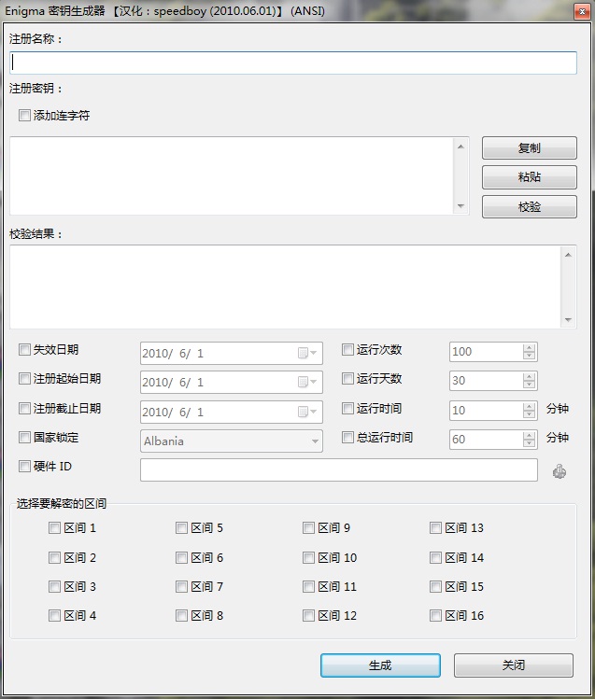
Task: Open calendar for 失效日期 date field
Action: pyautogui.click(x=307, y=353)
